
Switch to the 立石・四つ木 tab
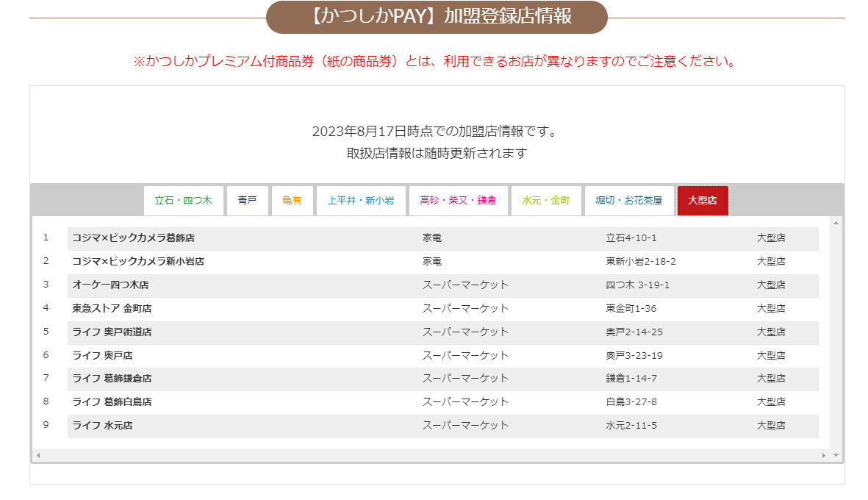[x=183, y=200]
